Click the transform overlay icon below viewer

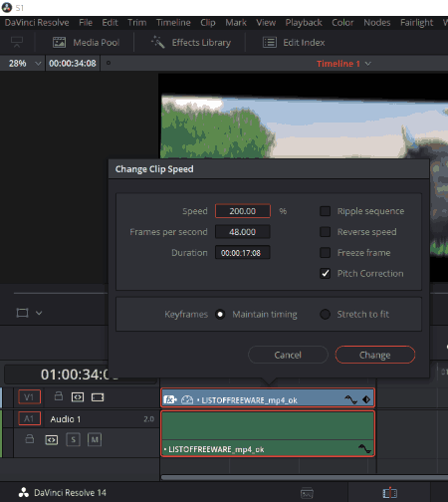22,313
